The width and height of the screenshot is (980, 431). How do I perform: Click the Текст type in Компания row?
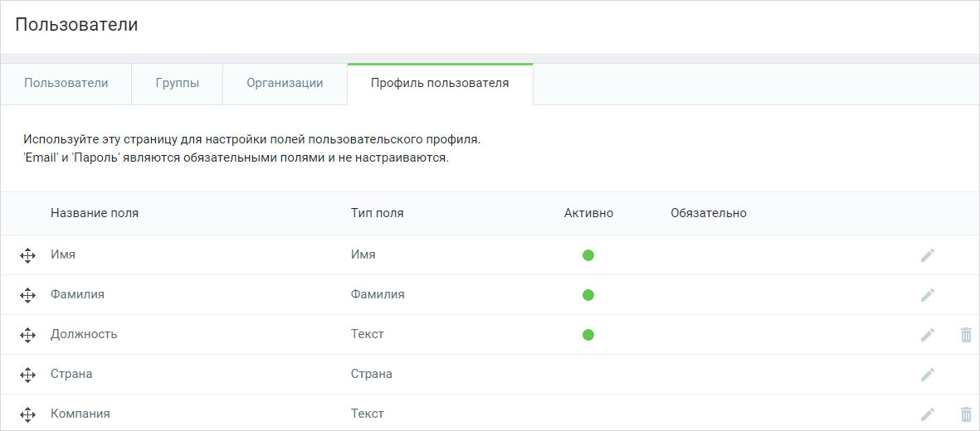tap(368, 414)
